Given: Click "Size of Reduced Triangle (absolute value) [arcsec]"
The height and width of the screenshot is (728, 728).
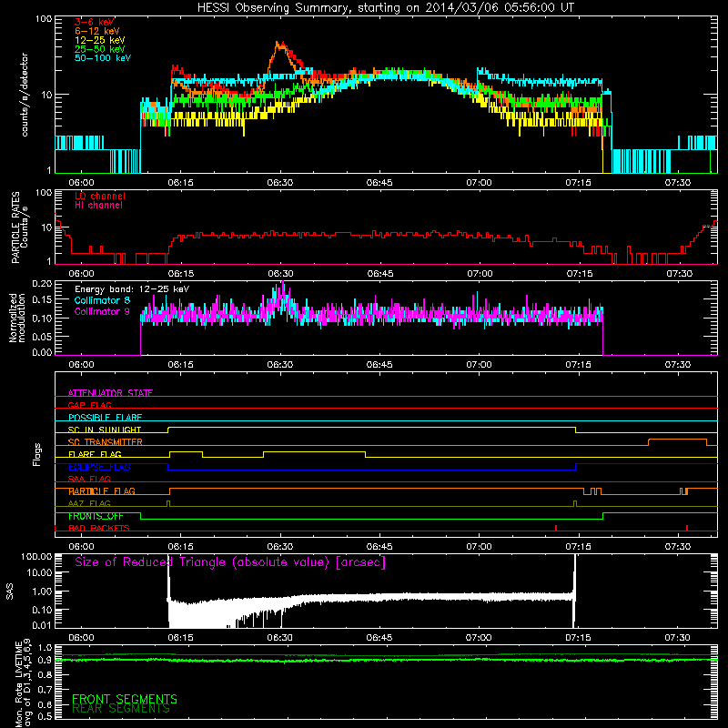Looking at the screenshot, I should click(230, 562).
